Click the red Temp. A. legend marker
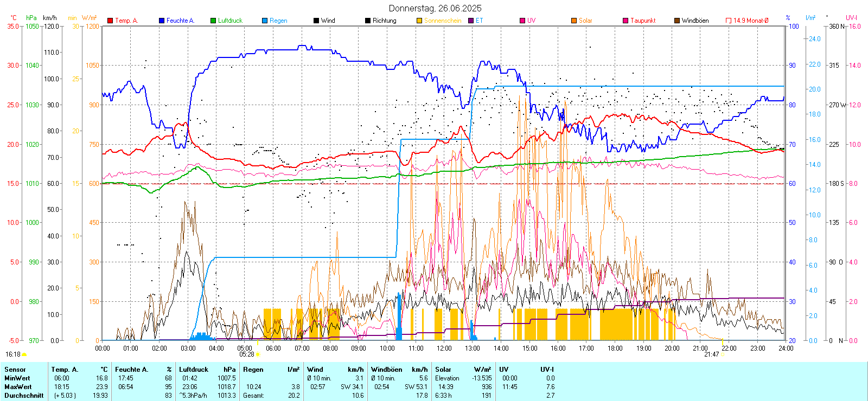Screen dimensions: 868x401 (x=110, y=21)
